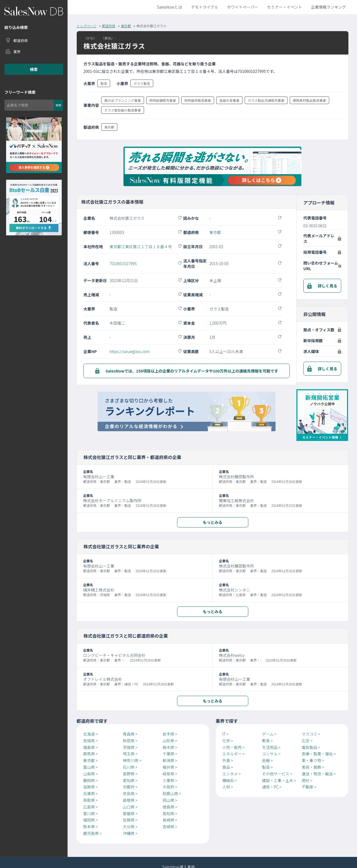Click the lock icon next to 拠点・オフィス数
This screenshot has width=357, height=868.
[339, 330]
